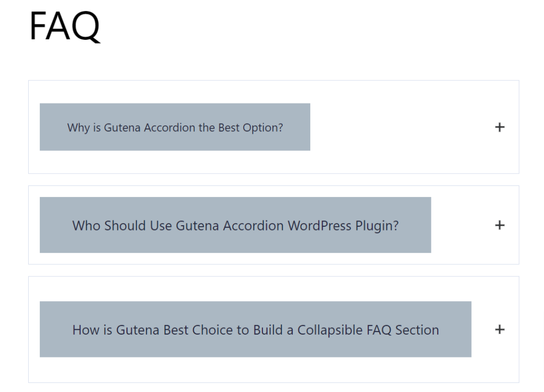Click the plus icon on the first FAQ item
This screenshot has height=392, width=544.
pos(499,127)
